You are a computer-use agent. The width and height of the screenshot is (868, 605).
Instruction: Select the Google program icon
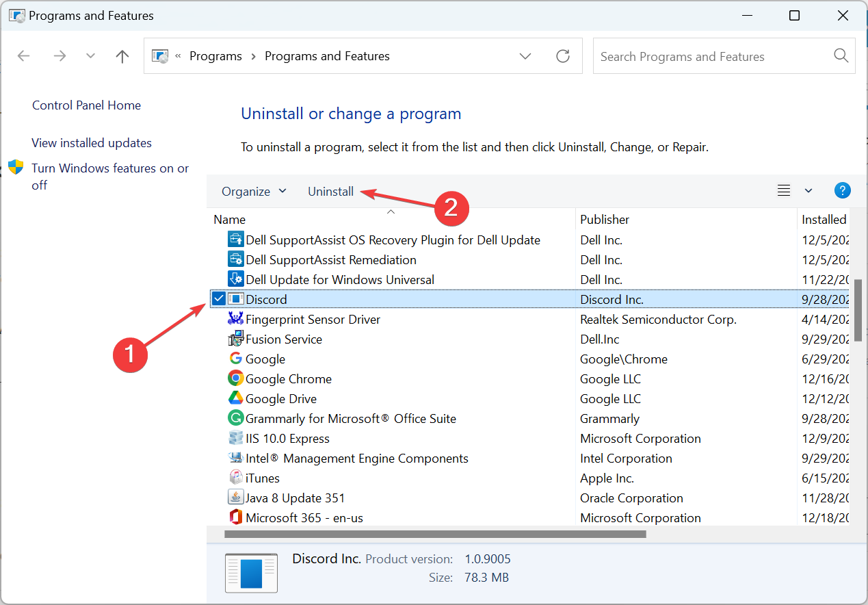click(x=235, y=359)
